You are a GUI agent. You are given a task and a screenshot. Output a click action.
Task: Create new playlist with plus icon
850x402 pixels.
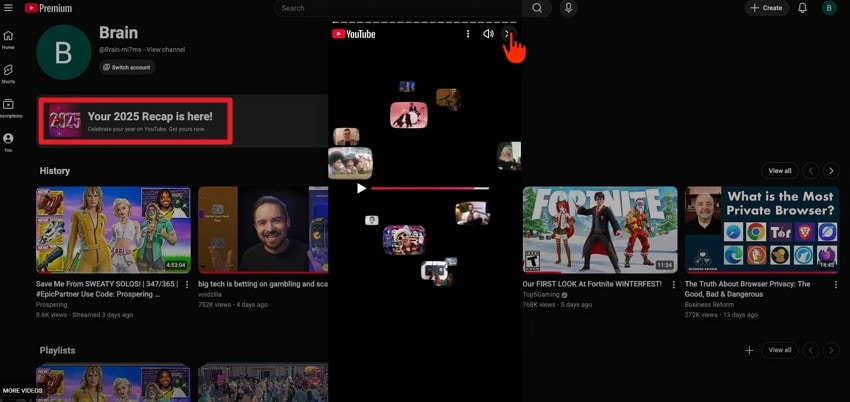(749, 351)
